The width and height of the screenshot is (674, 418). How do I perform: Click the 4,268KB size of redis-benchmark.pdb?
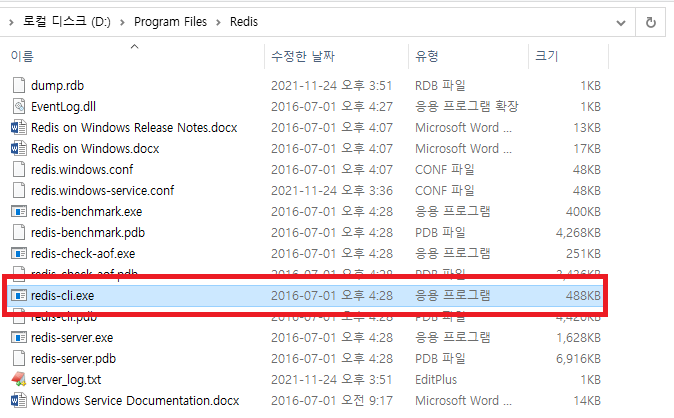578,233
